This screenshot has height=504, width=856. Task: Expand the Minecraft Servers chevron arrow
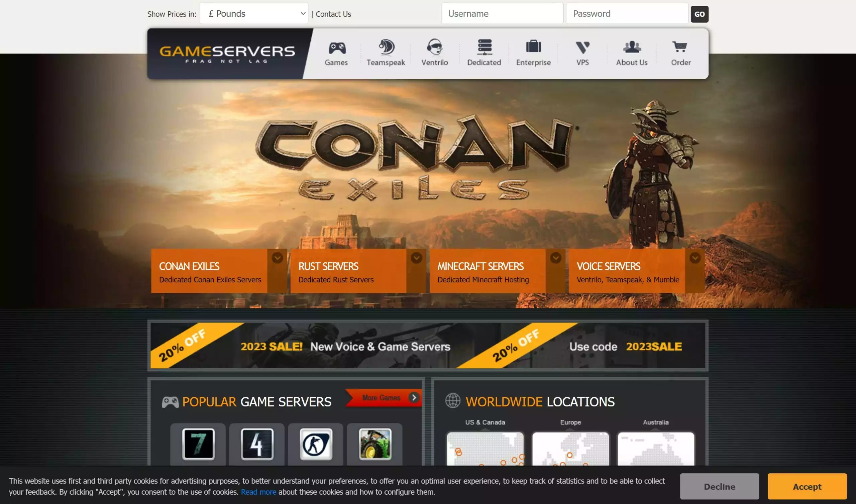tap(556, 258)
